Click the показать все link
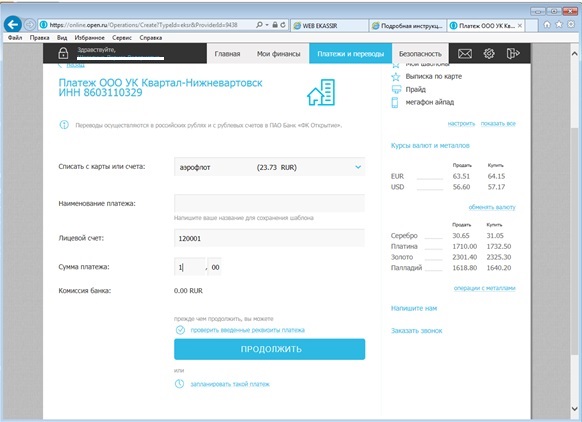The image size is (582, 422). pos(498,124)
